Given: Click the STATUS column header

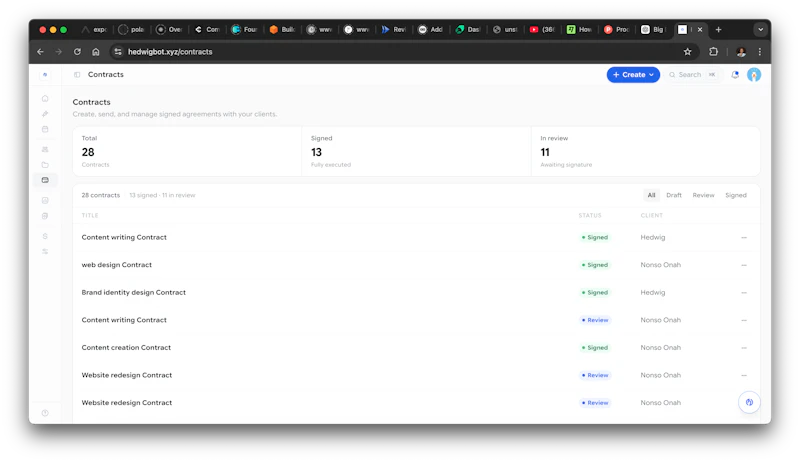Looking at the screenshot, I should coord(590,216).
